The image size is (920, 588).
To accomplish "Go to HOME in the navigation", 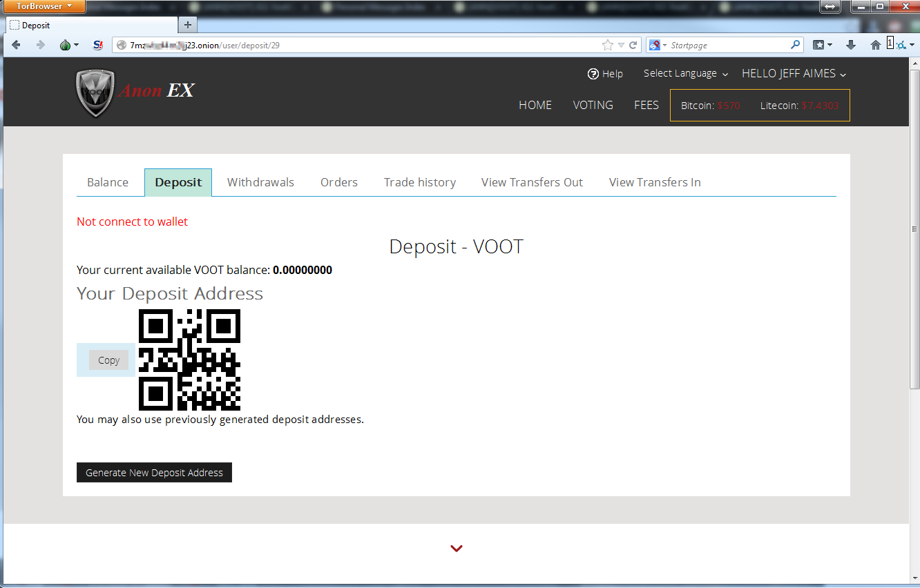I will coord(535,105).
